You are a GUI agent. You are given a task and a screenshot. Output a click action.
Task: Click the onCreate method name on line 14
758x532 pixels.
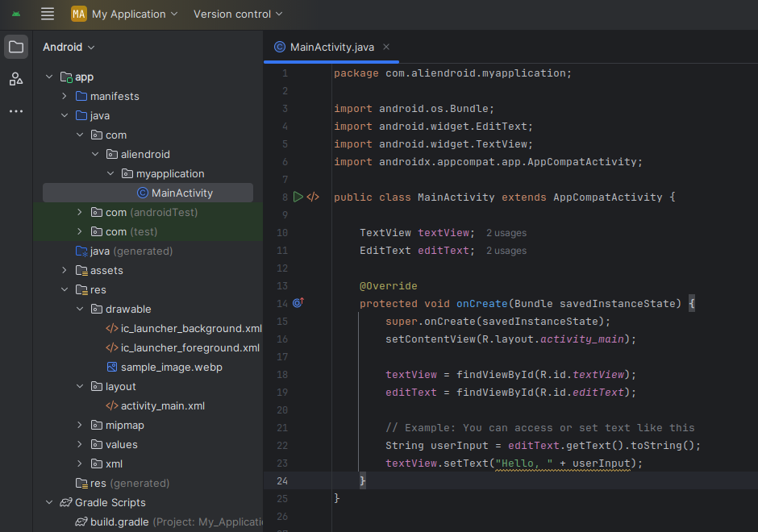[482, 303]
